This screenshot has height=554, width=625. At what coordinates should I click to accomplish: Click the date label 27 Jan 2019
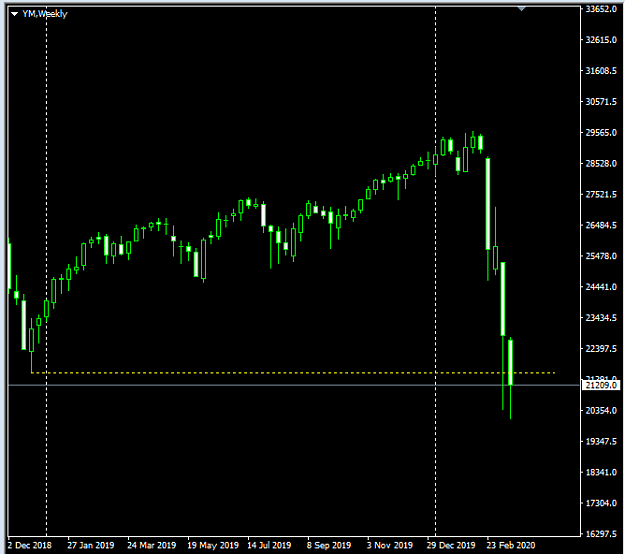91,545
